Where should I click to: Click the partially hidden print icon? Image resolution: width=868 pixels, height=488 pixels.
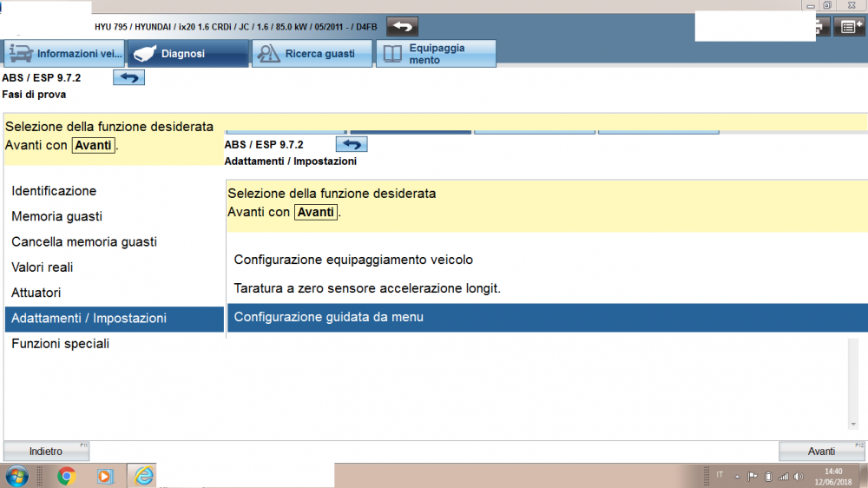pos(822,27)
